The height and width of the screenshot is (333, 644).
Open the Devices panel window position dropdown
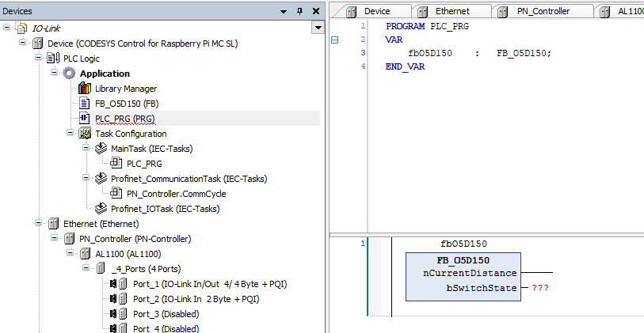pos(284,11)
